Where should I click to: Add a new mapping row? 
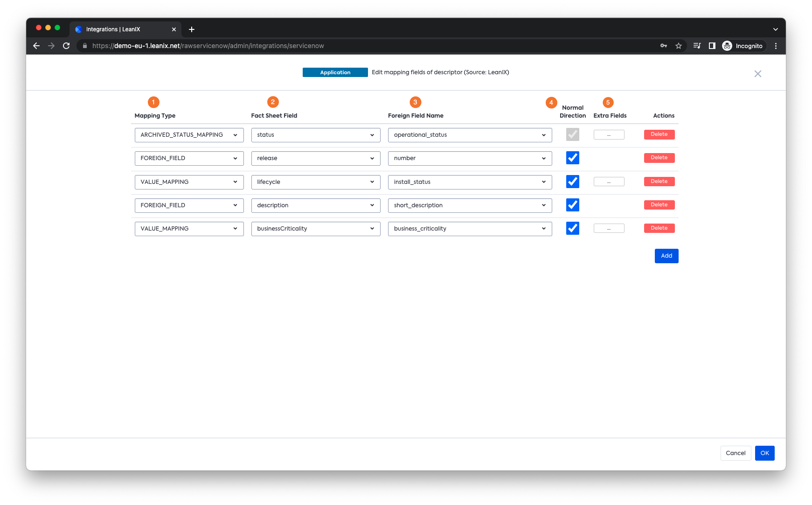[x=666, y=256]
